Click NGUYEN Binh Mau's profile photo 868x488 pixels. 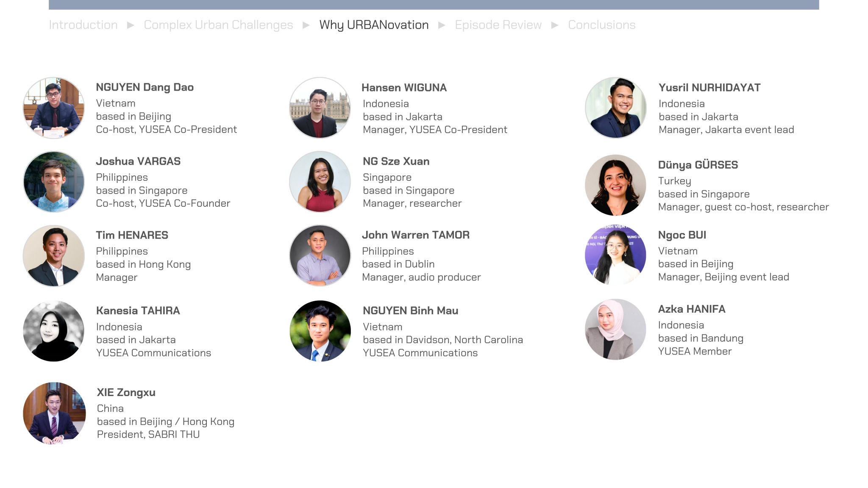(320, 331)
